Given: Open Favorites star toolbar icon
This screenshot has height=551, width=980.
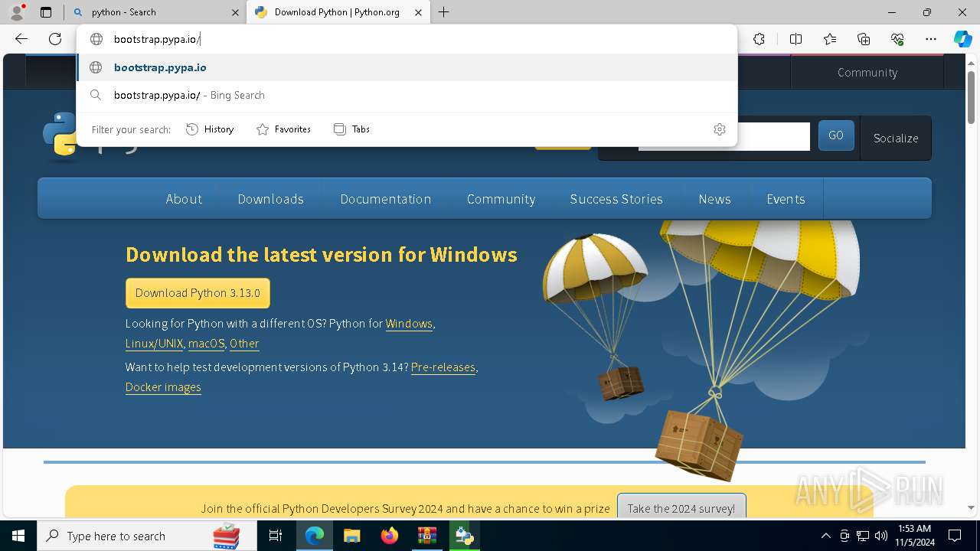Looking at the screenshot, I should click(830, 39).
